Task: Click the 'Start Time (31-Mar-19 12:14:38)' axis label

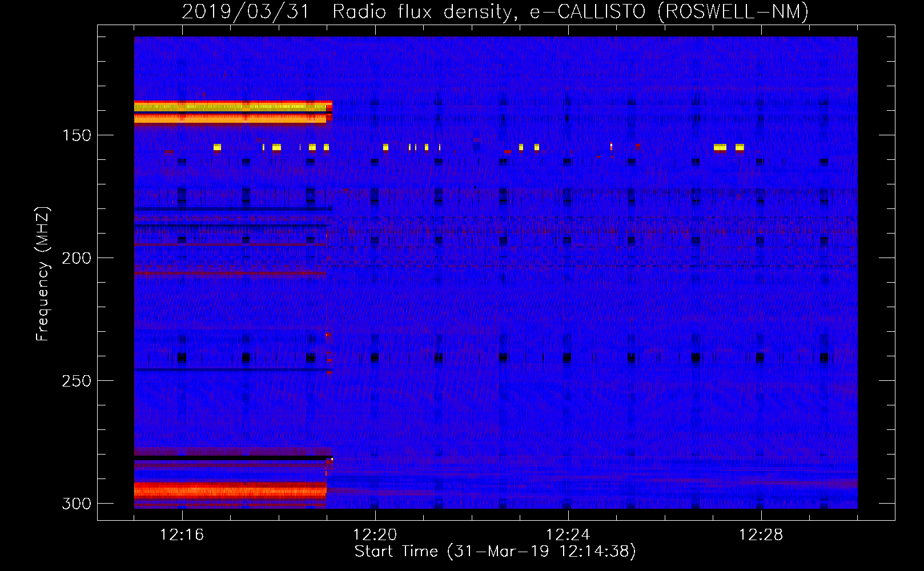Action: (x=495, y=552)
